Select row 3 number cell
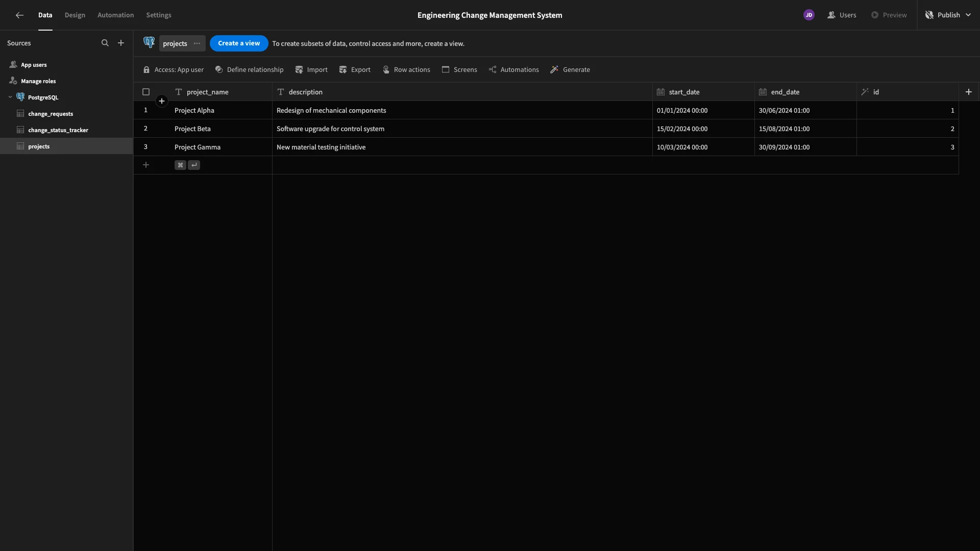This screenshot has width=980, height=551. tap(145, 147)
